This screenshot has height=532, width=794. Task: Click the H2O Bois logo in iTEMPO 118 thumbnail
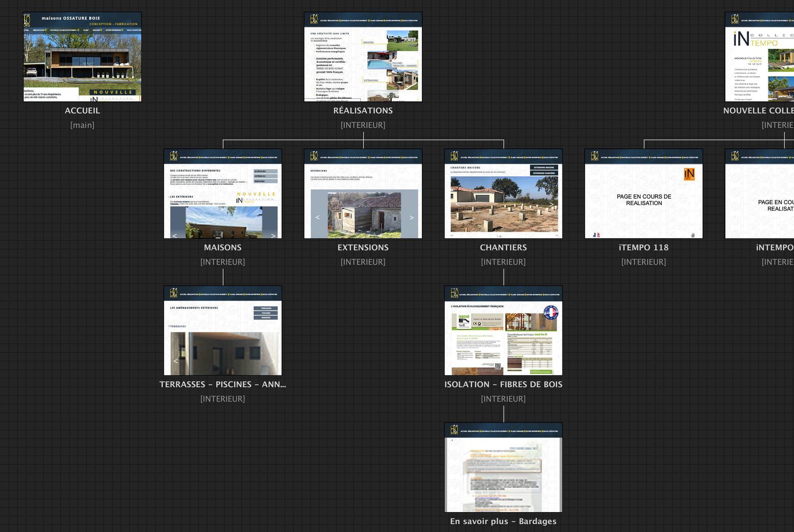click(x=595, y=155)
